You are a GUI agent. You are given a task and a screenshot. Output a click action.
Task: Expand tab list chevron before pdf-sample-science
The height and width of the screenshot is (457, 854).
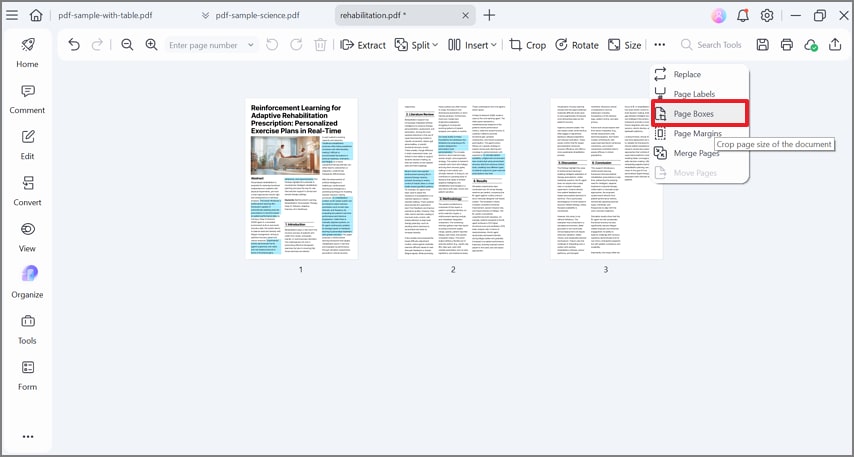(x=205, y=15)
